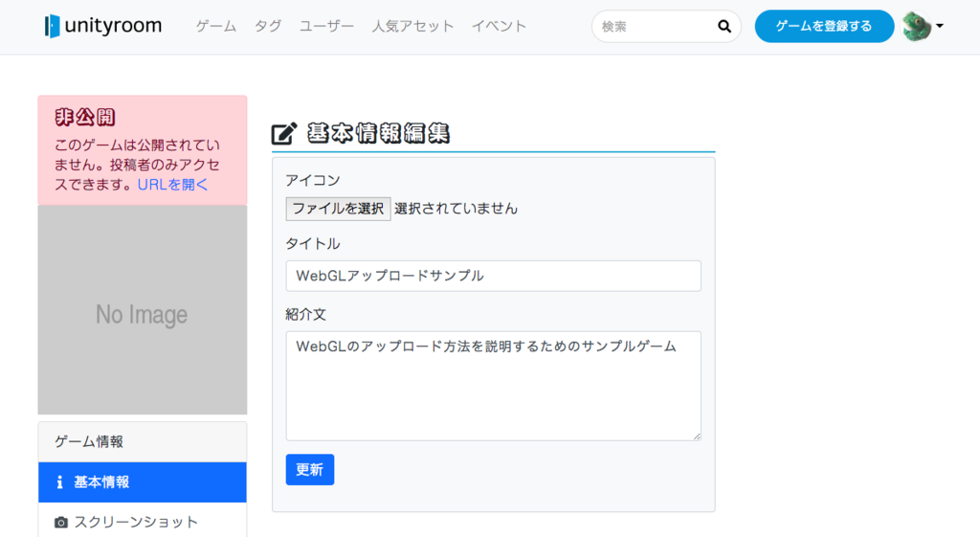Click the タイトル input field
Image resolution: width=980 pixels, height=537 pixels.
pos(494,276)
